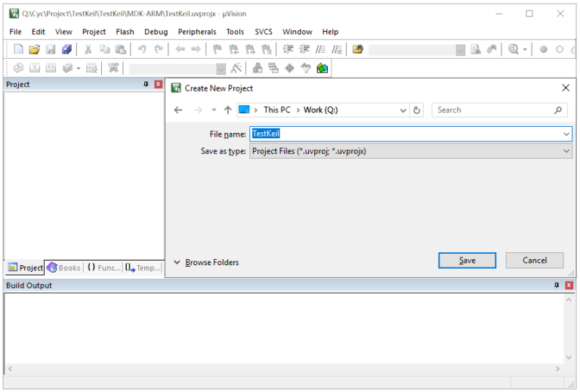Click the Build Output horizontal scrollbar
Screen dimensions: 580x392
point(284,369)
